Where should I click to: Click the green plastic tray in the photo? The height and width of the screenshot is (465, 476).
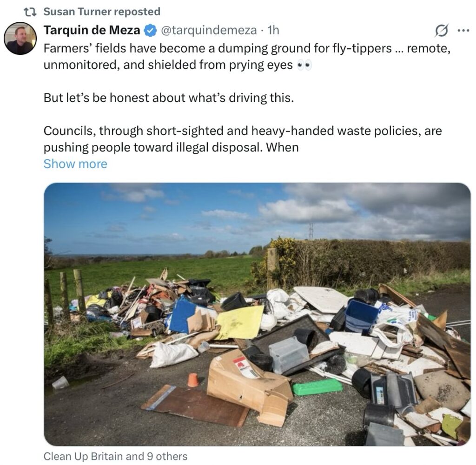click(x=317, y=386)
